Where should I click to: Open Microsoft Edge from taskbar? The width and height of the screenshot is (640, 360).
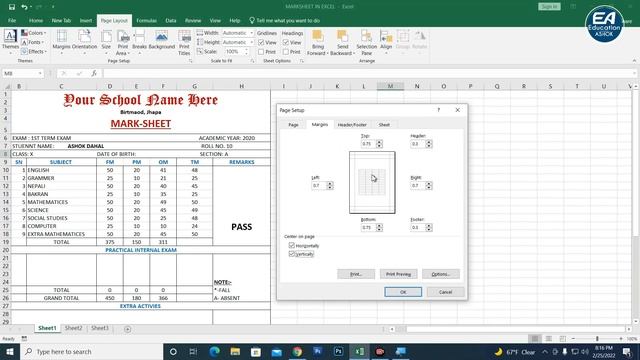point(215,351)
